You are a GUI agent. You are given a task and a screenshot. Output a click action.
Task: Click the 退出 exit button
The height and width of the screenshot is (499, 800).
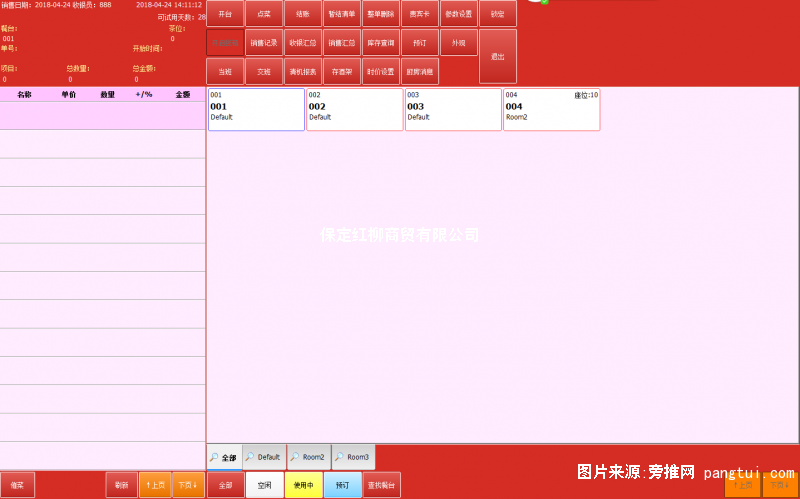(497, 57)
